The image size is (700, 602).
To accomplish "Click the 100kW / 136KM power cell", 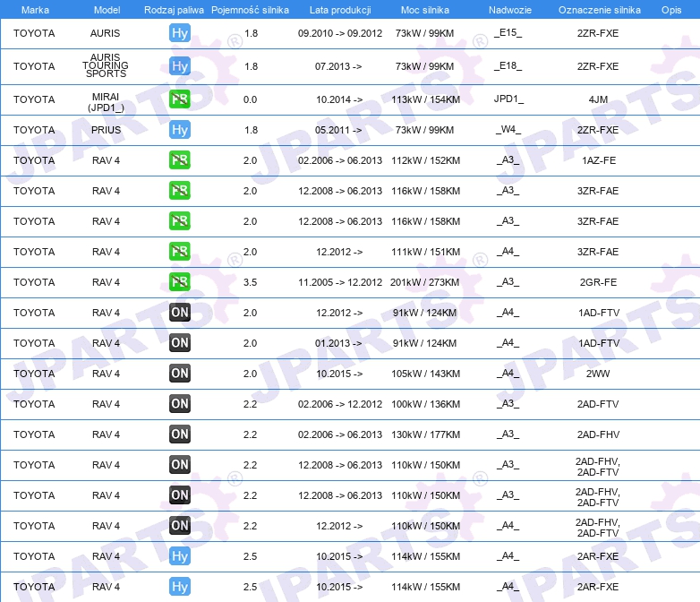I will (x=425, y=404).
